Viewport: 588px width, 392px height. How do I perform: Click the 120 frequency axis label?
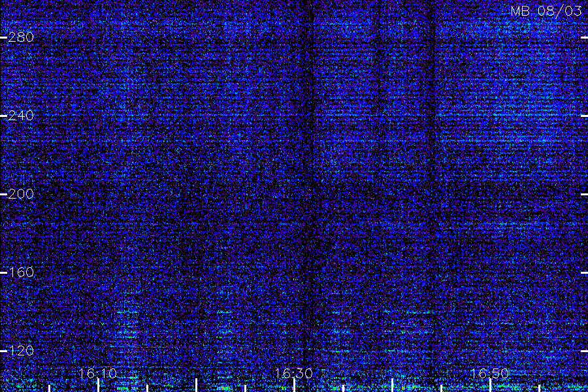21,351
